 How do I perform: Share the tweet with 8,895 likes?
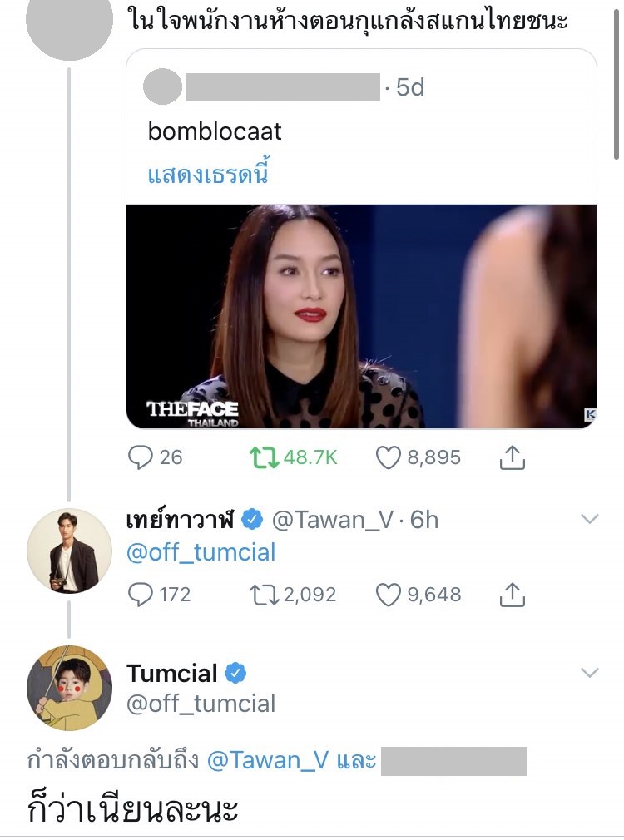[x=513, y=457]
